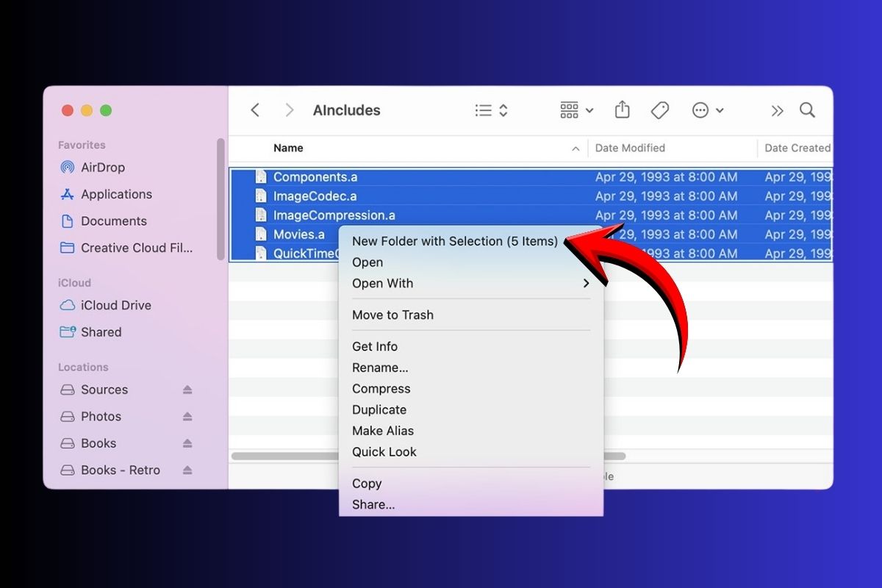Eject the Photos volume

pyautogui.click(x=187, y=417)
